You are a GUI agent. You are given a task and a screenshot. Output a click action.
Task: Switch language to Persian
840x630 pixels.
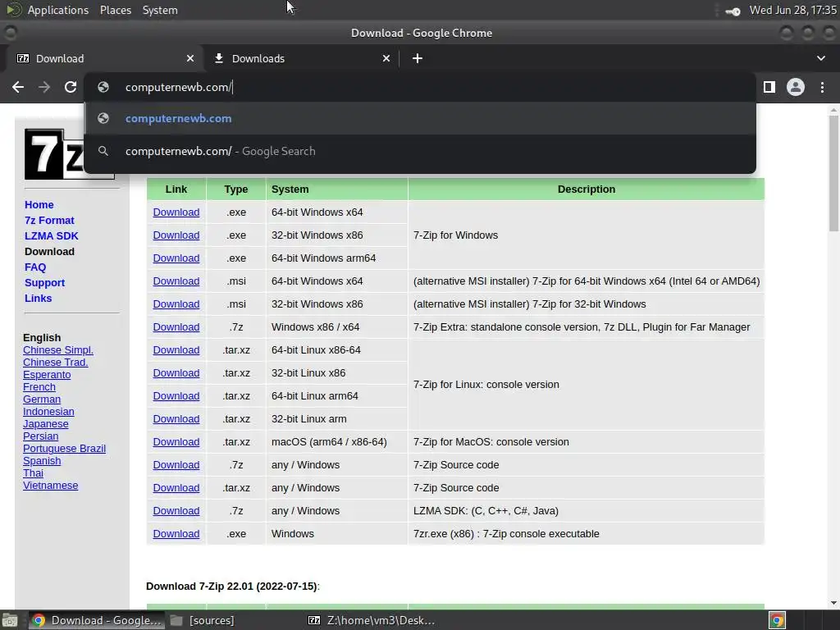click(x=41, y=436)
